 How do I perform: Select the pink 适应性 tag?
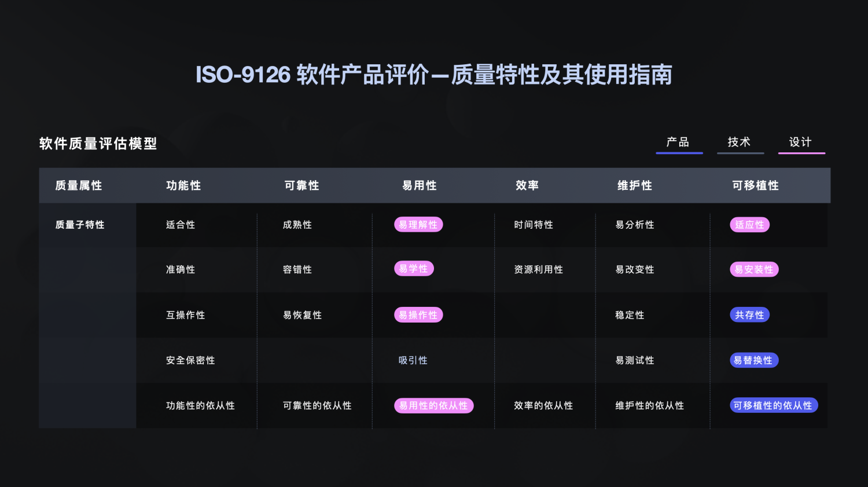pyautogui.click(x=749, y=225)
